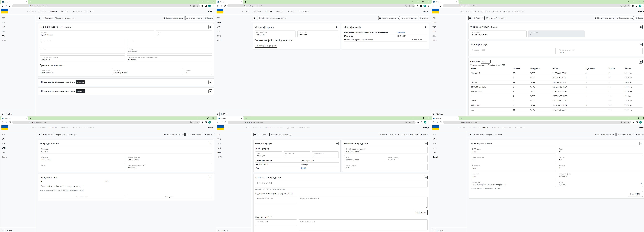
Task: Collapse VPN конфігурація panel
Action: [x=336, y=27]
